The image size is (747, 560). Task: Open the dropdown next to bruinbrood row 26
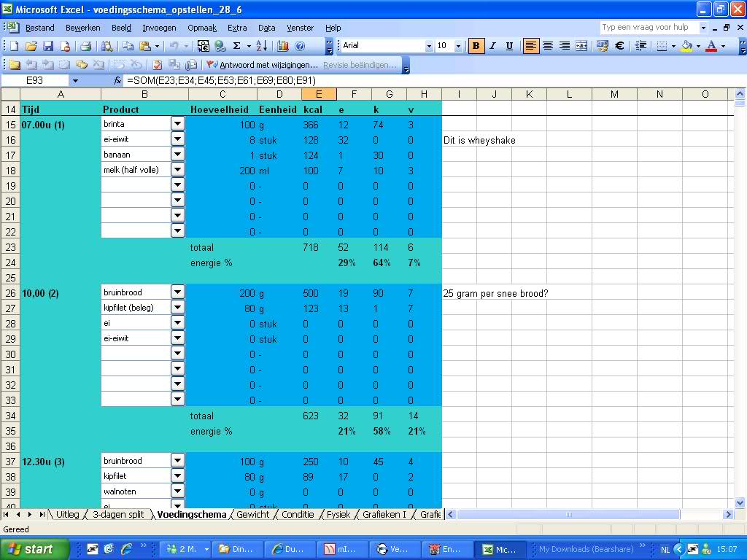[178, 292]
